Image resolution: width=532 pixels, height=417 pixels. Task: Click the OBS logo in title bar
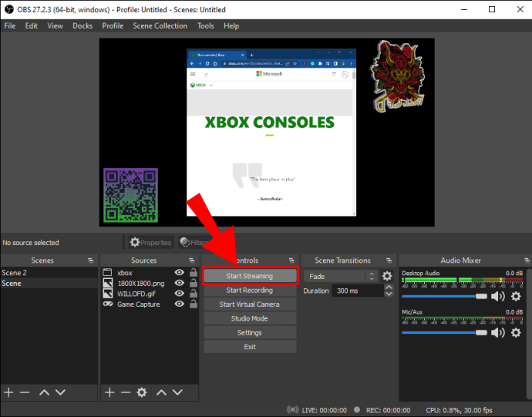pos(8,9)
